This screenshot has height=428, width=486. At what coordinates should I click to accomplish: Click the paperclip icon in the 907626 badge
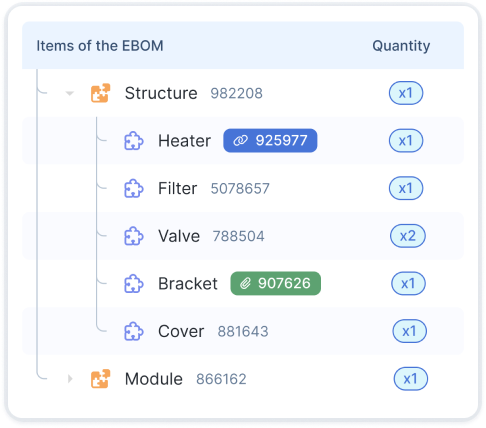click(x=246, y=284)
